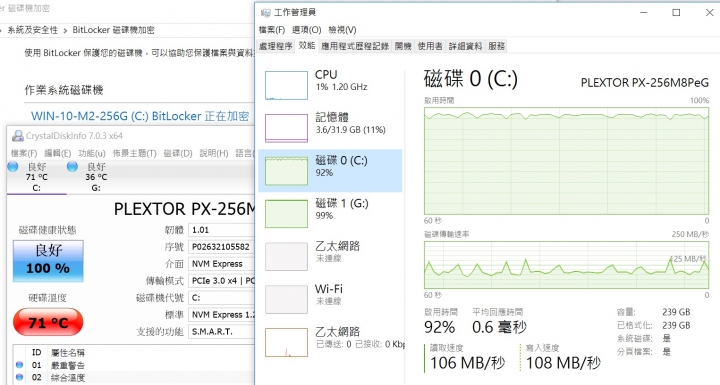
Task: Switch to the 處理程序 tab
Action: pyautogui.click(x=276, y=46)
